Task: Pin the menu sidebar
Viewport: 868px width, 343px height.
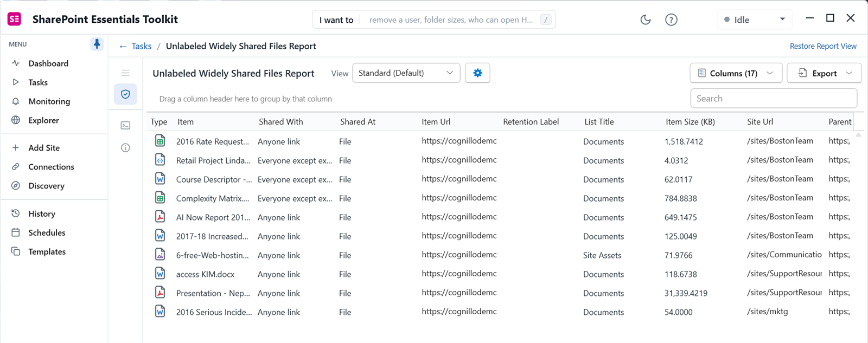Action: (97, 44)
